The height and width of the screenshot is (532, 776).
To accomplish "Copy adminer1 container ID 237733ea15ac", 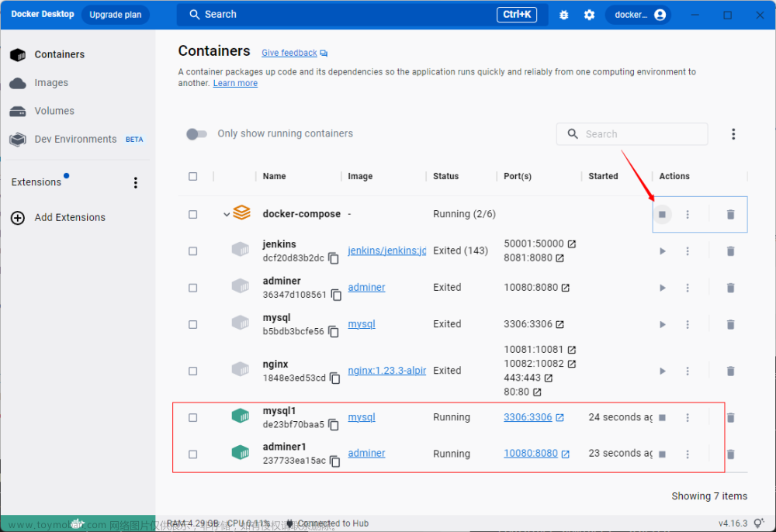I will point(335,461).
